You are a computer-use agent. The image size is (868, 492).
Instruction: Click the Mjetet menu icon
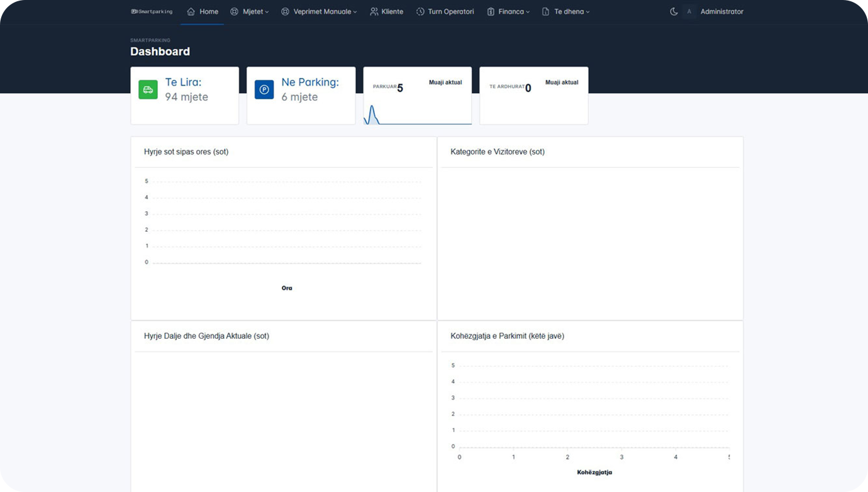(234, 11)
